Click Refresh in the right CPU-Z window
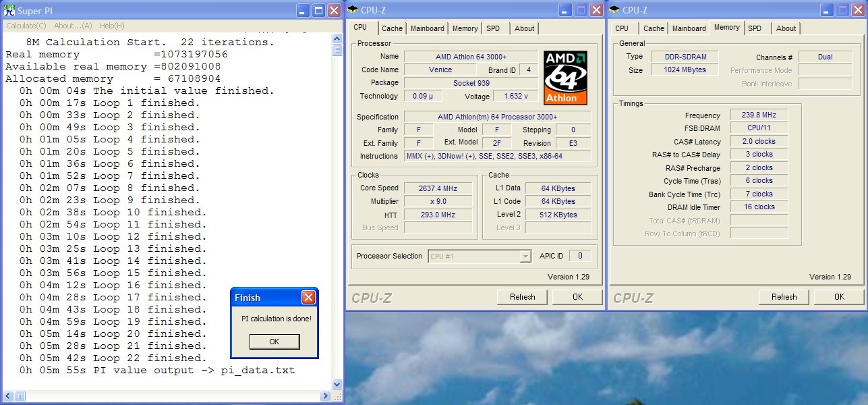Viewport: 868px width, 405px height. pos(784,297)
